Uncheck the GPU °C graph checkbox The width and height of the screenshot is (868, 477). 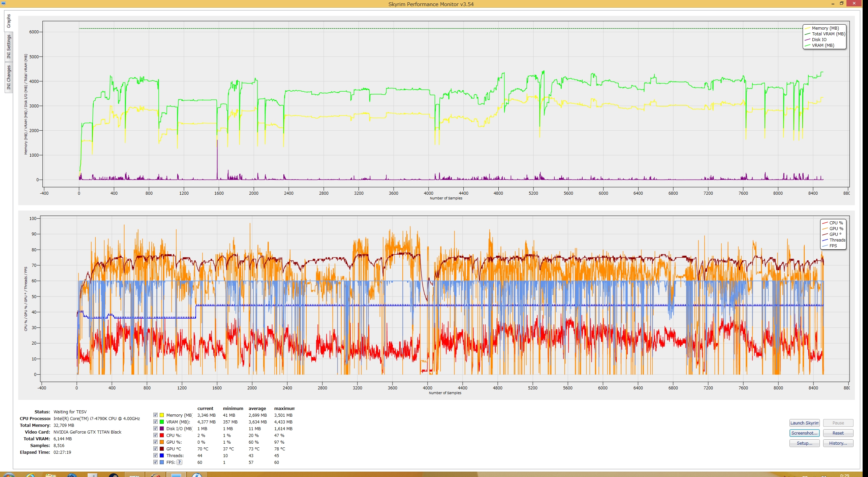point(155,449)
